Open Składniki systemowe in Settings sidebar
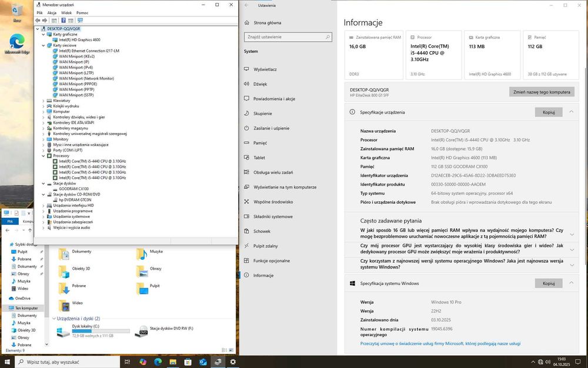Screen dimensions: 588x368 [273, 217]
